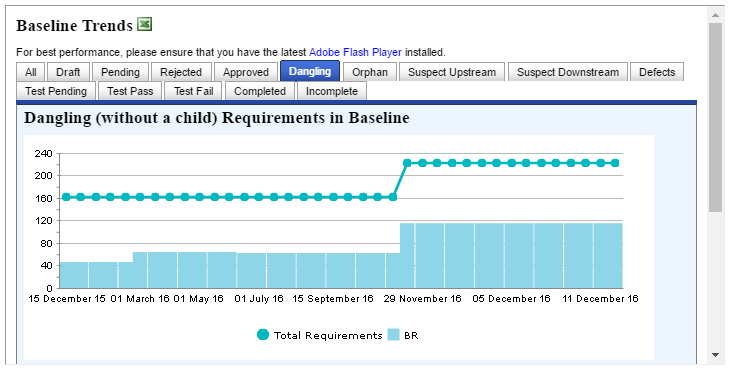
Task: Open the Orphan tab
Action: point(370,72)
